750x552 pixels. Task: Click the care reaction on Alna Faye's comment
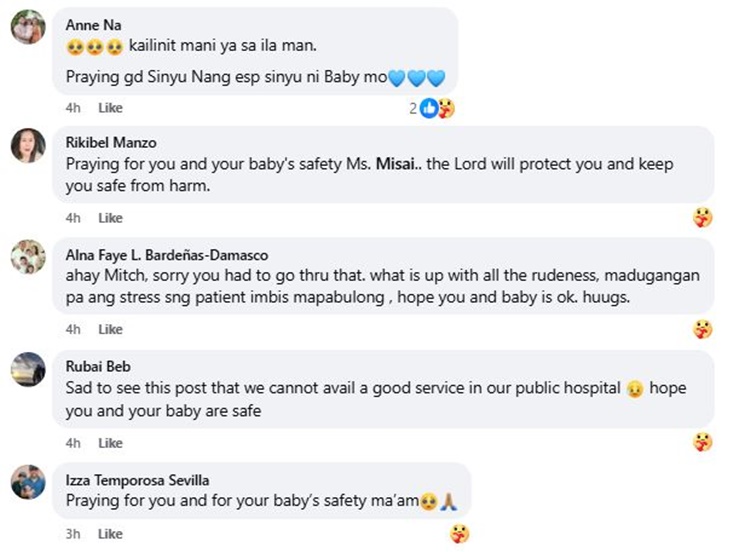[x=703, y=329]
